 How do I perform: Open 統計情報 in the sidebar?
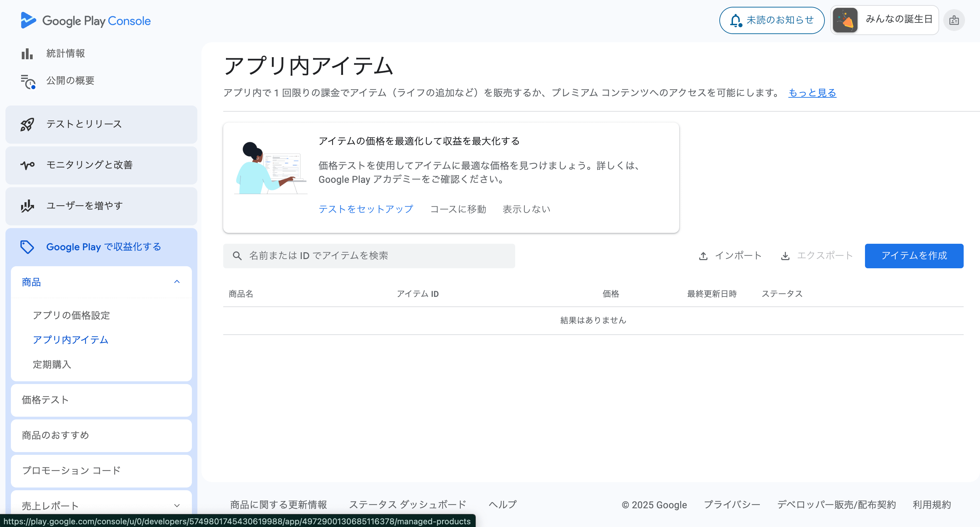[x=65, y=54]
